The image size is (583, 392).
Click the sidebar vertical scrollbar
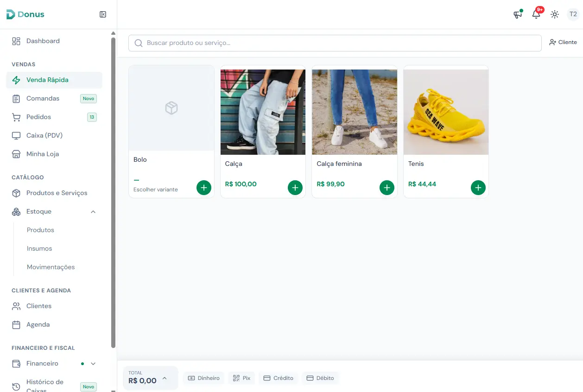113,192
